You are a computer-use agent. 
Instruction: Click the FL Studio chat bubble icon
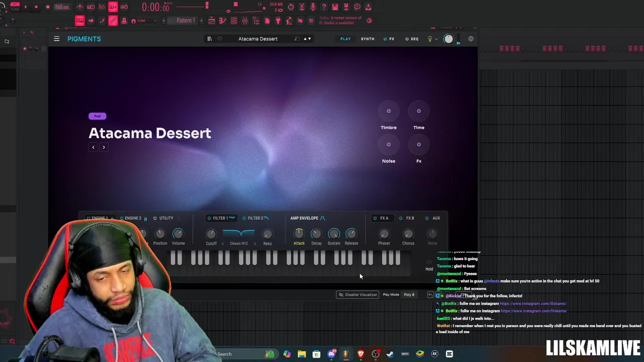pos(357,7)
